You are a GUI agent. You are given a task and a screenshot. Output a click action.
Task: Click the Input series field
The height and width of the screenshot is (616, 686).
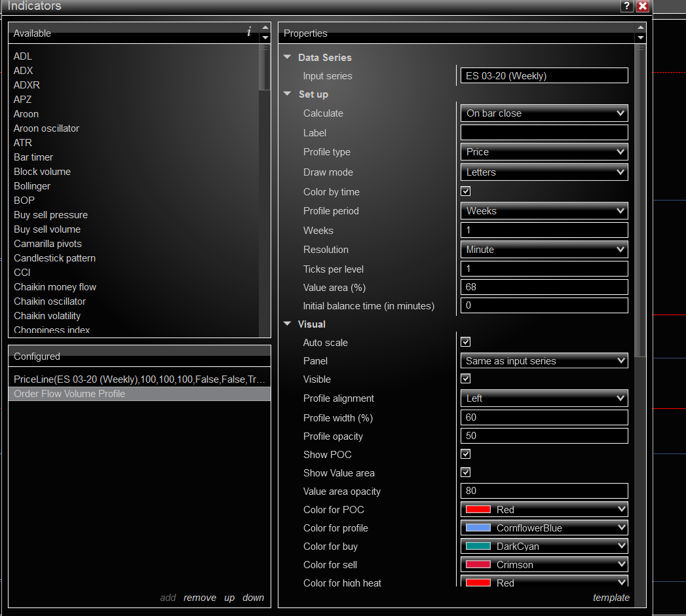pyautogui.click(x=544, y=75)
